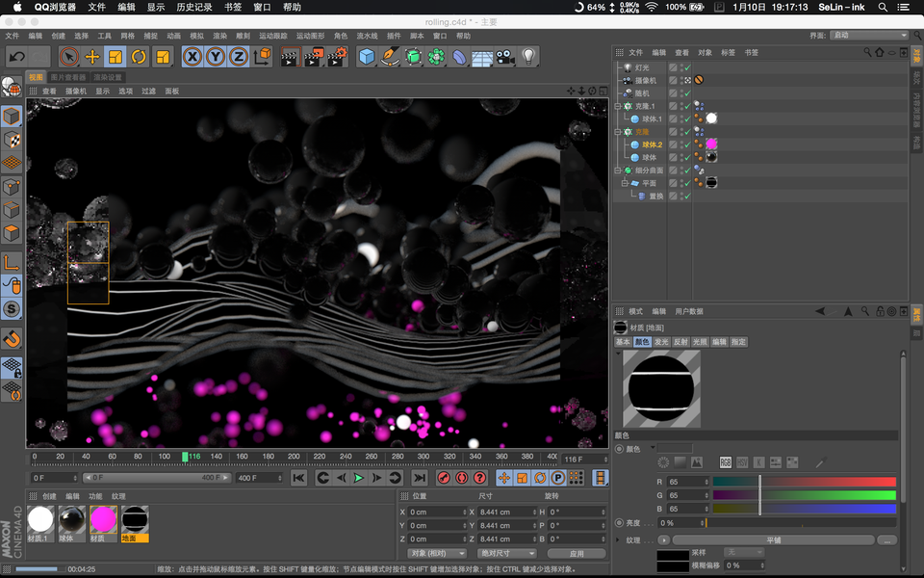Click the Texture mode checkered cube icon
The image size is (924, 578).
(12, 140)
